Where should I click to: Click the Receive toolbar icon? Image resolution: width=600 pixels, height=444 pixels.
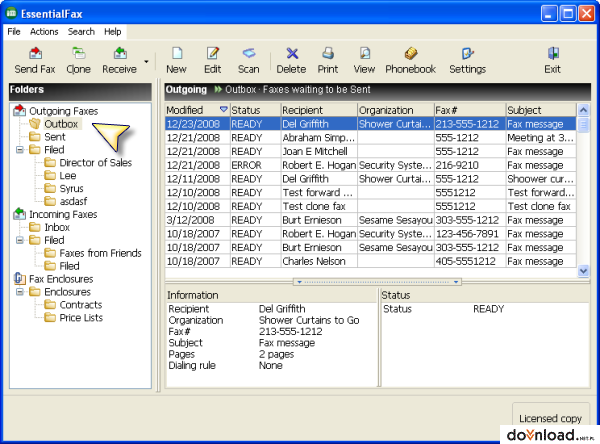click(119, 60)
